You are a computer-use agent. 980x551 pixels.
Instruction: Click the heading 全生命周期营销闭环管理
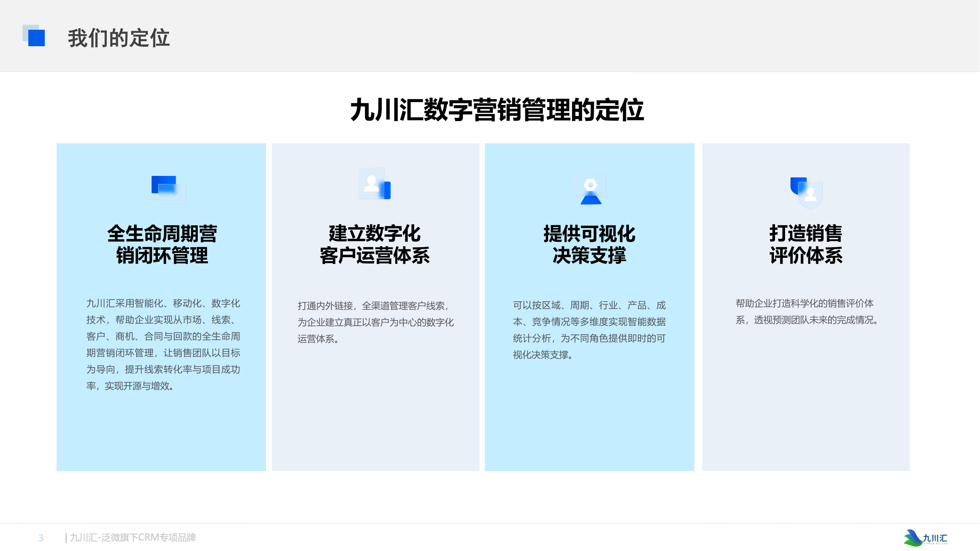click(162, 244)
